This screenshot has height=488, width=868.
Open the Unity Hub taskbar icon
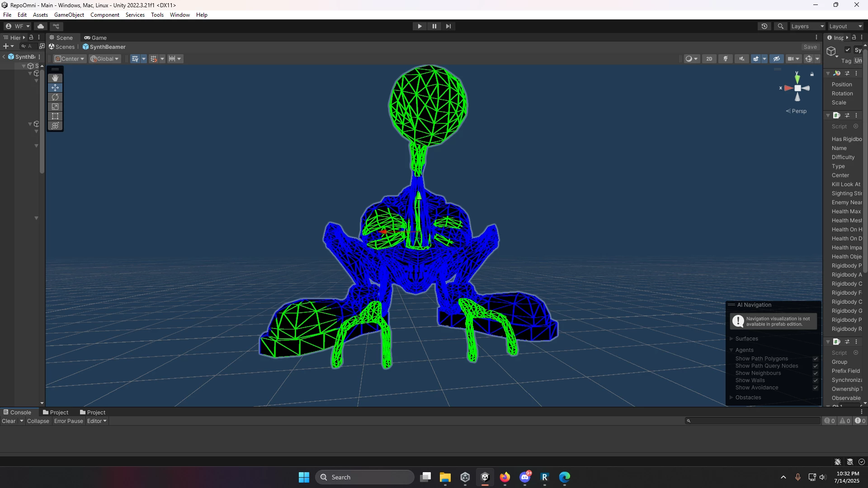coord(465,477)
